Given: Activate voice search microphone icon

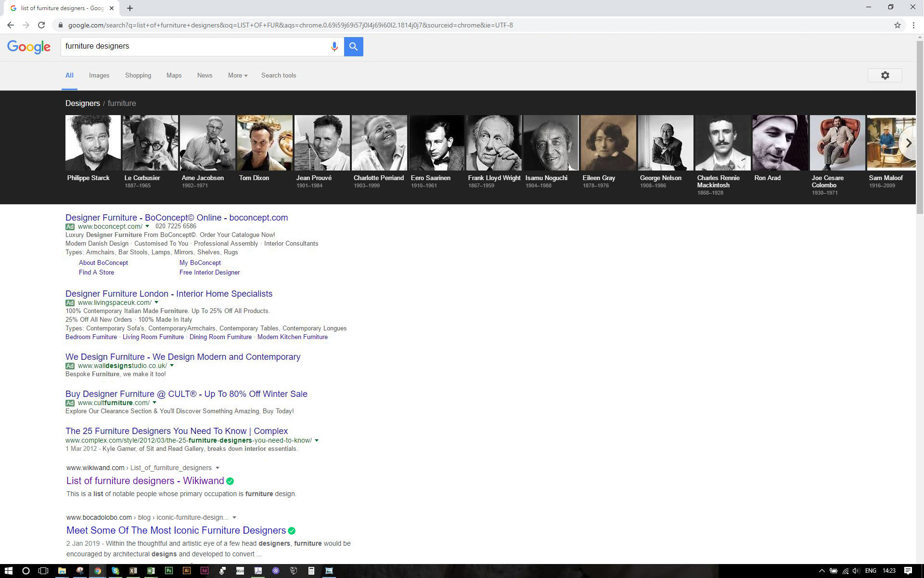Looking at the screenshot, I should (x=334, y=47).
